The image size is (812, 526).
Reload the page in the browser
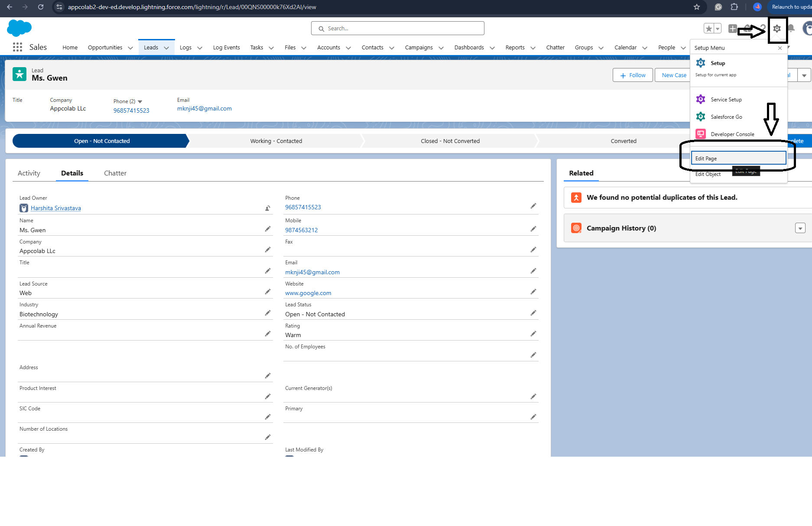tap(41, 7)
